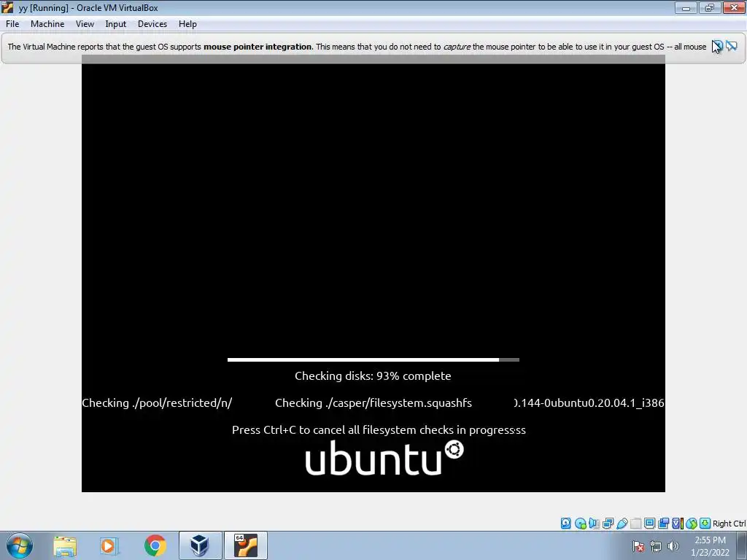
Task: Click the hard disk activity indicator
Action: (x=565, y=524)
